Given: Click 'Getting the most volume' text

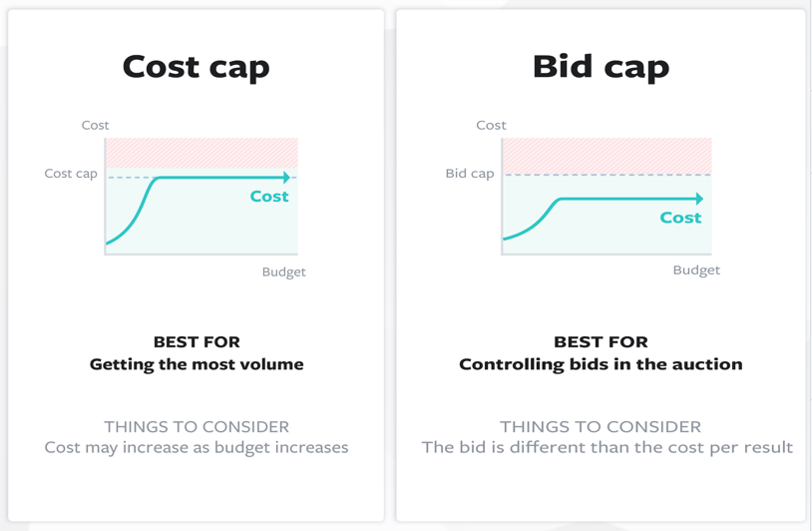Looking at the screenshot, I should click(x=197, y=364).
